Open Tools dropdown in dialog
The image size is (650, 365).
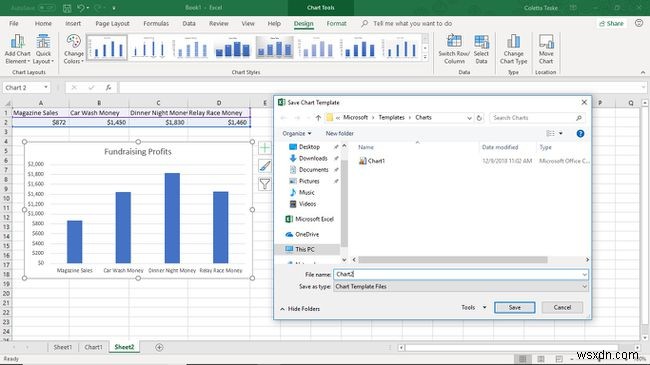[473, 308]
